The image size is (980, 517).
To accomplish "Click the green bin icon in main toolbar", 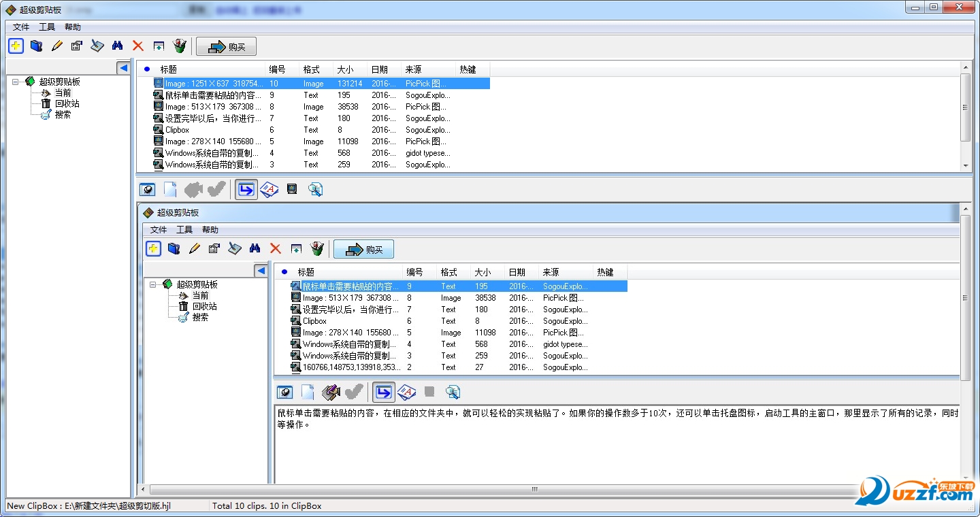I will pos(179,46).
